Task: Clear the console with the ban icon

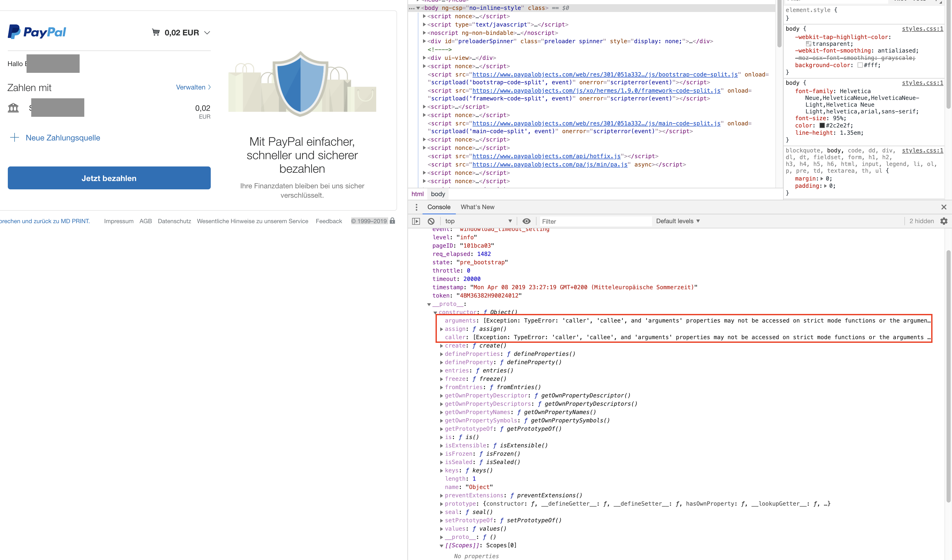Action: (x=431, y=221)
